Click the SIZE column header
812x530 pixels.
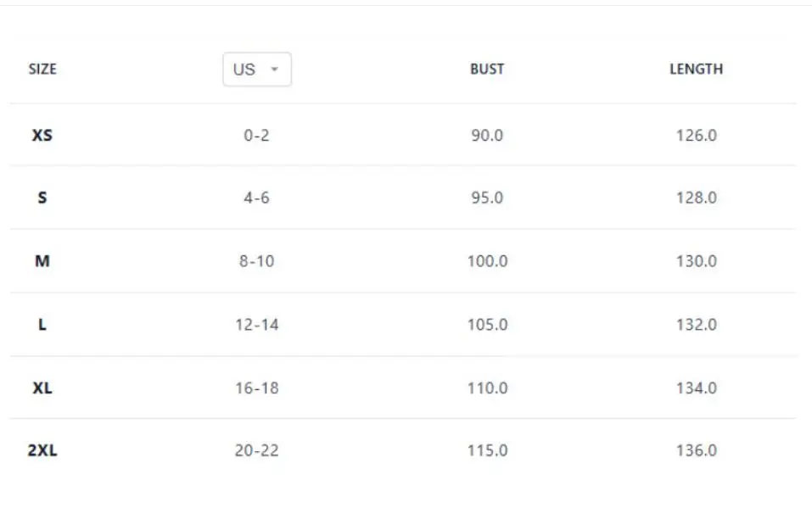(x=42, y=69)
